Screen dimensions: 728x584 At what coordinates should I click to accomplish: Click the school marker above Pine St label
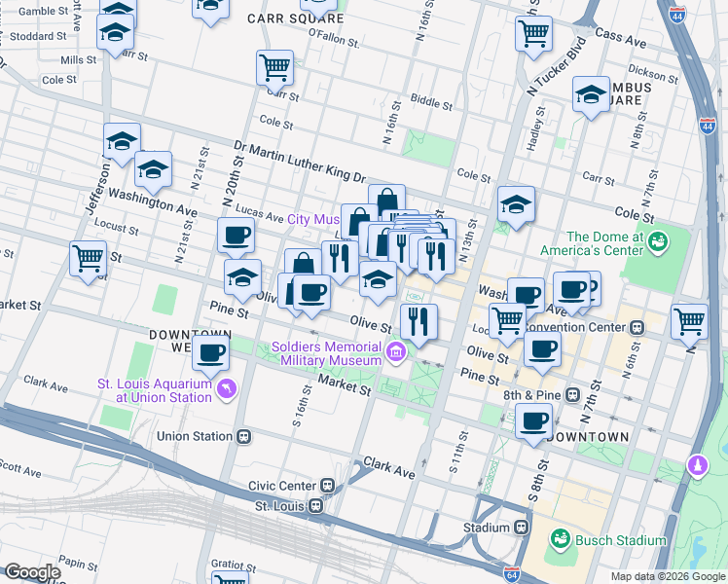tap(242, 280)
